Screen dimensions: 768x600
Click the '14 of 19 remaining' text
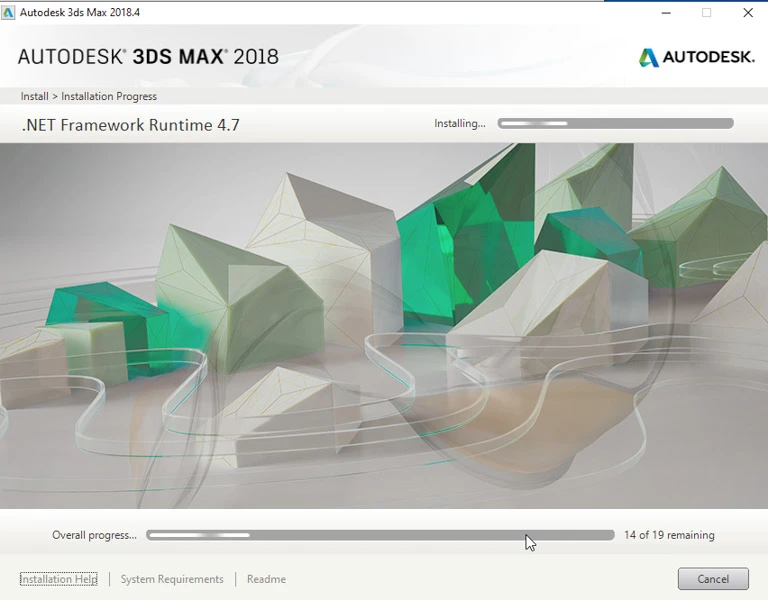(669, 535)
